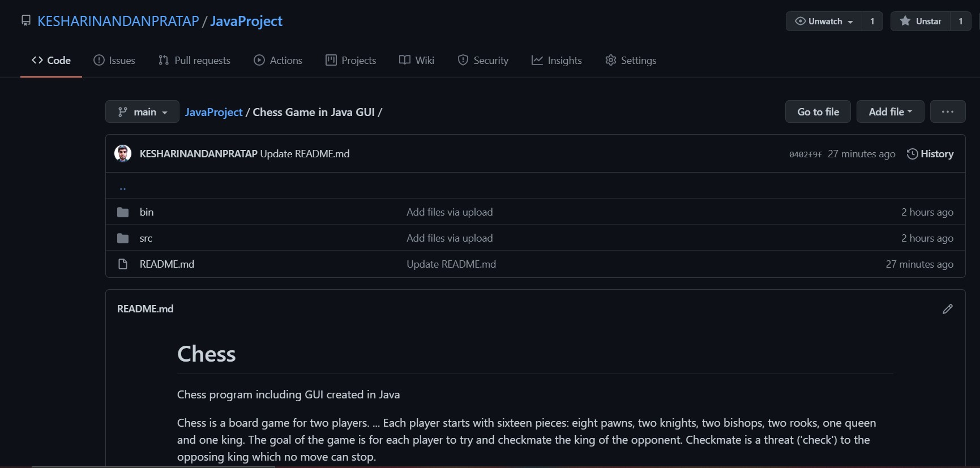Screen dimensions: 980x468
Task: Open commit hash 0402f9f
Action: click(805, 154)
